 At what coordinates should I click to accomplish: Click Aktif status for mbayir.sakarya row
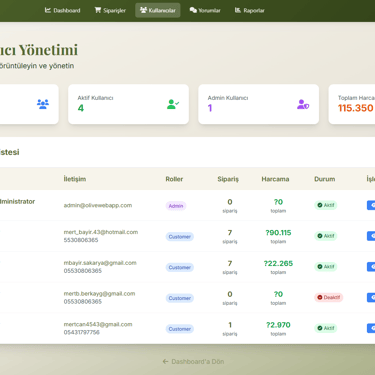click(326, 266)
